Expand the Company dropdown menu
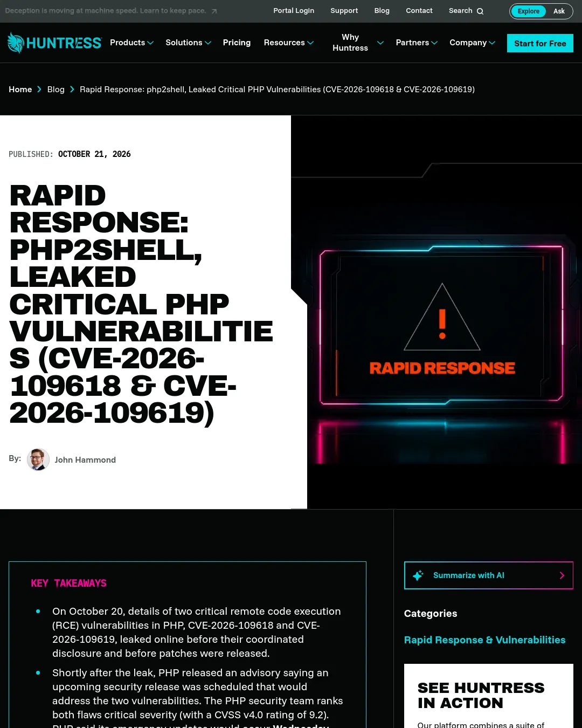This screenshot has height=728, width=582. point(473,43)
